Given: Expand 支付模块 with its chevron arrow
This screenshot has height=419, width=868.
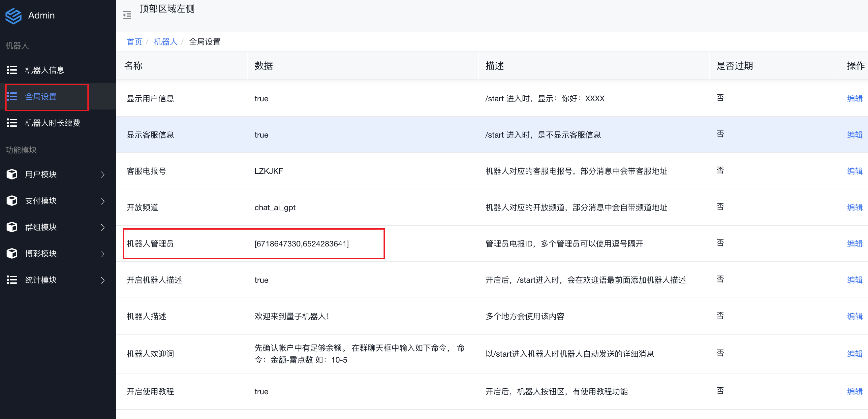Looking at the screenshot, I should click(103, 201).
